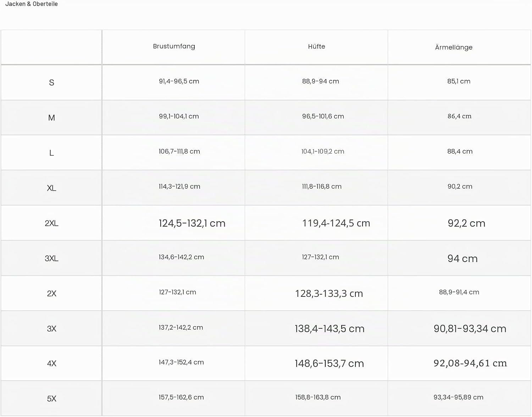Select sleeve value 90,81-93,34 cm
Image resolution: width=532 pixels, height=417 pixels.
click(470, 329)
